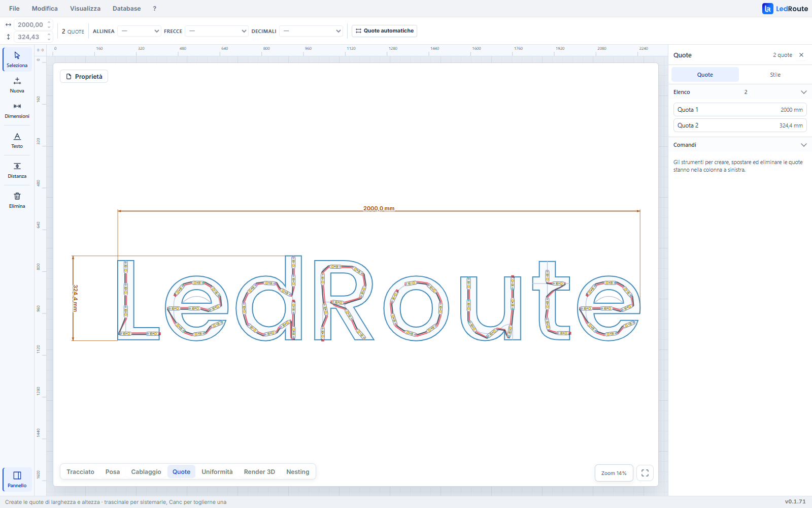Choose the Nuova quota tool
The height and width of the screenshot is (508, 812).
[x=17, y=85]
